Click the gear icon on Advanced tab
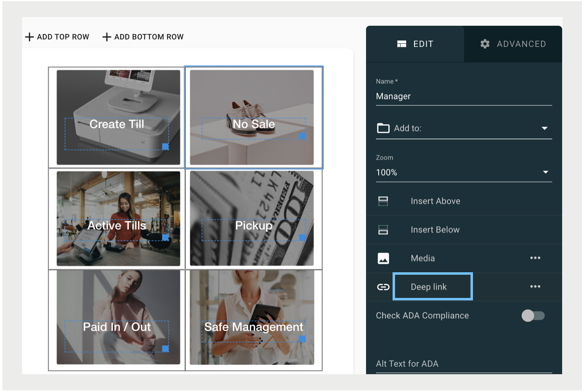The image size is (582, 392). 485,44
